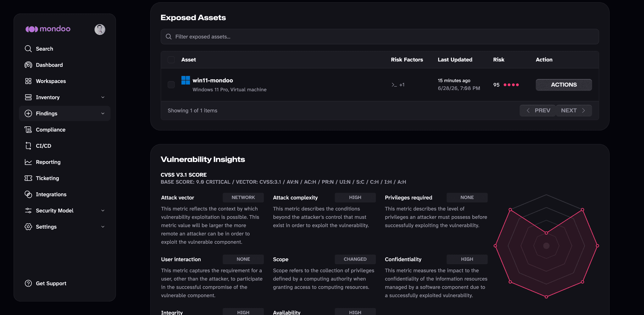Click the CHANGED scope badge
The width and height of the screenshot is (644, 315).
(355, 259)
